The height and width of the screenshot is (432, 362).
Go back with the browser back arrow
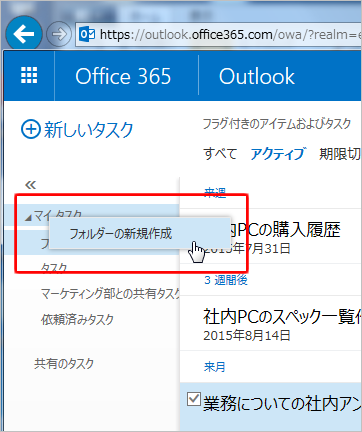[24, 34]
